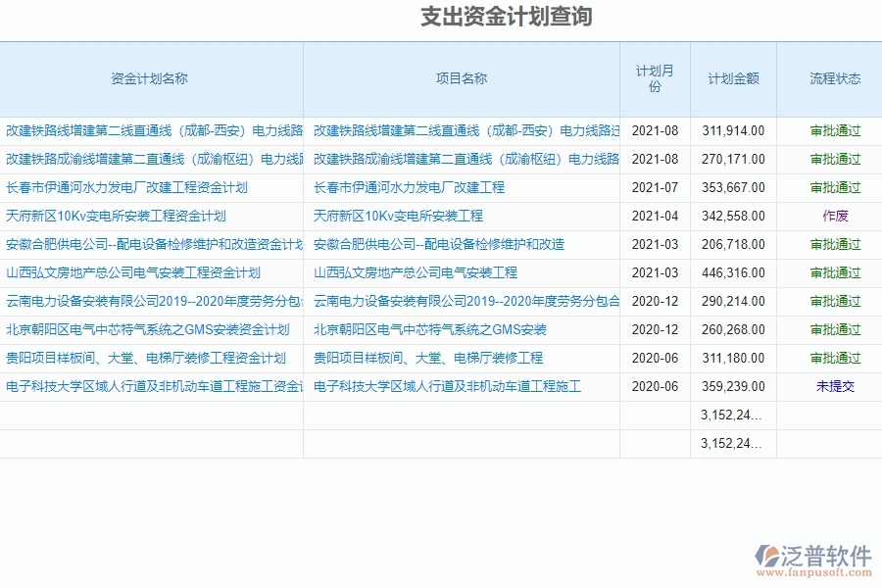
Task: Click the 资金计划名称 column header
Action: [152, 78]
